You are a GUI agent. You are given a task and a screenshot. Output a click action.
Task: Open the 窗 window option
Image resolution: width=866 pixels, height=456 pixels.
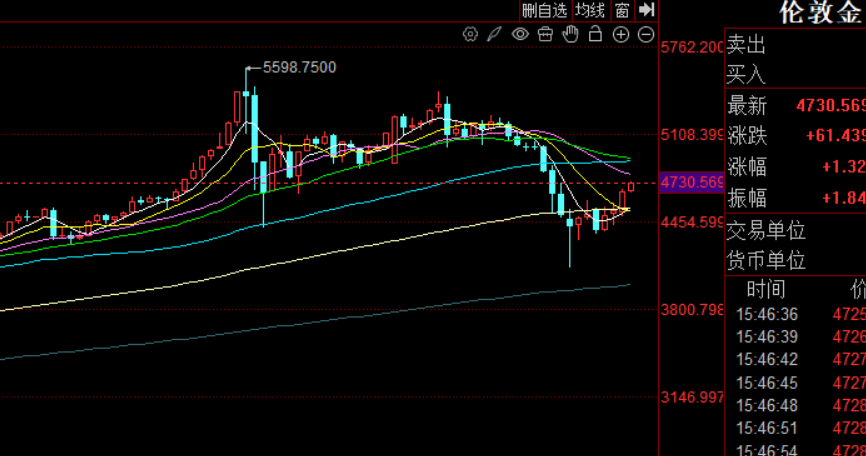(x=622, y=10)
